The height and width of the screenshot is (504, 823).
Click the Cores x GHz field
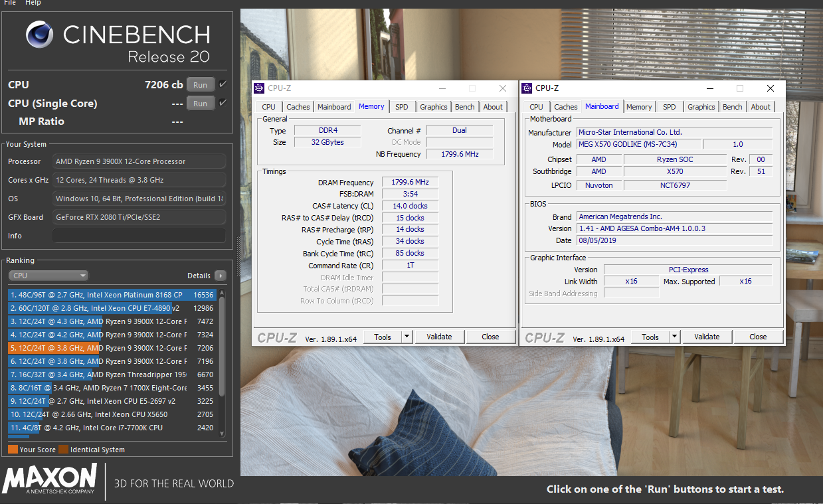(139, 180)
